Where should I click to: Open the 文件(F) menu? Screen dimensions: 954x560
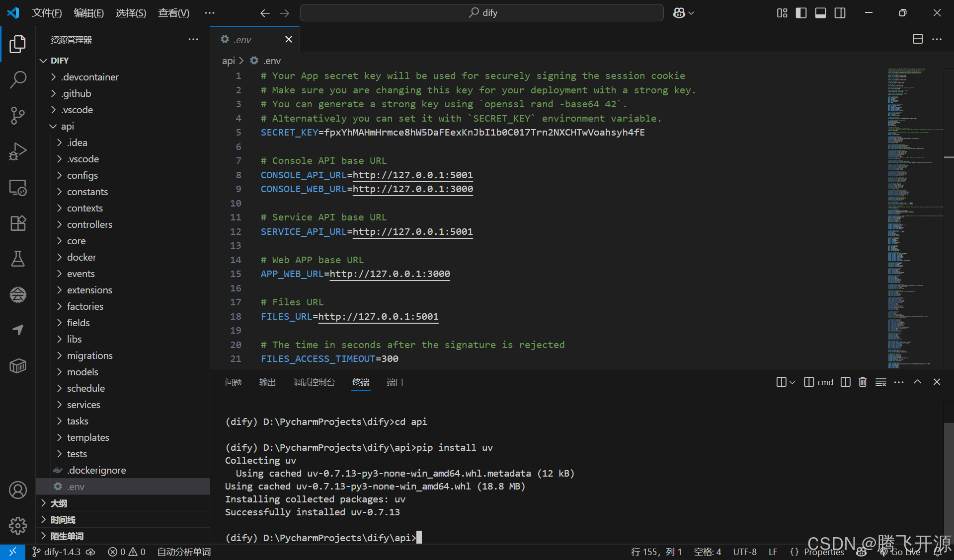coord(47,13)
